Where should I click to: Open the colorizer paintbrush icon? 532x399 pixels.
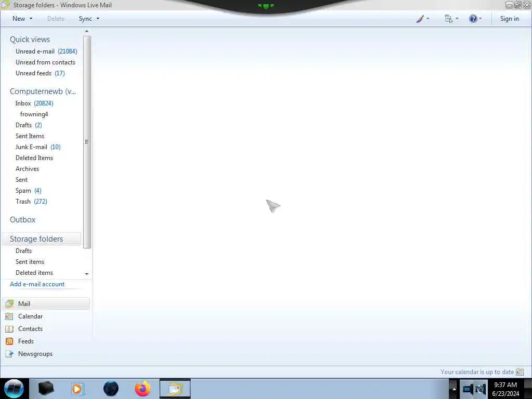click(x=420, y=19)
